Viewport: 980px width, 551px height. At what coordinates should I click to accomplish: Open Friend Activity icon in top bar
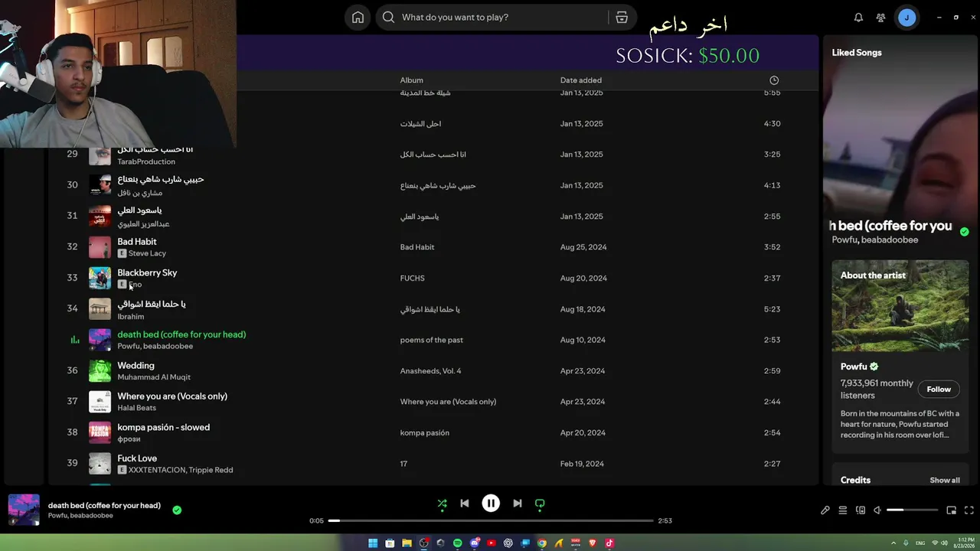[880, 18]
